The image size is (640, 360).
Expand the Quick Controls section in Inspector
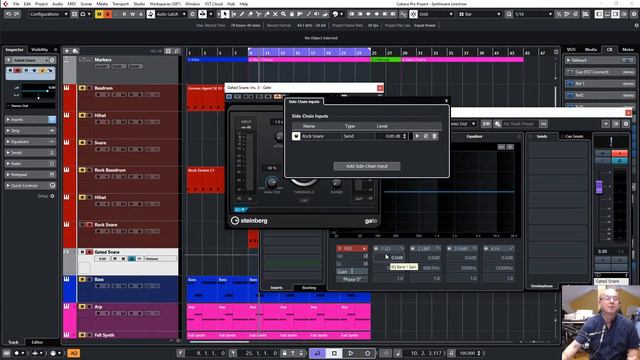click(x=30, y=186)
